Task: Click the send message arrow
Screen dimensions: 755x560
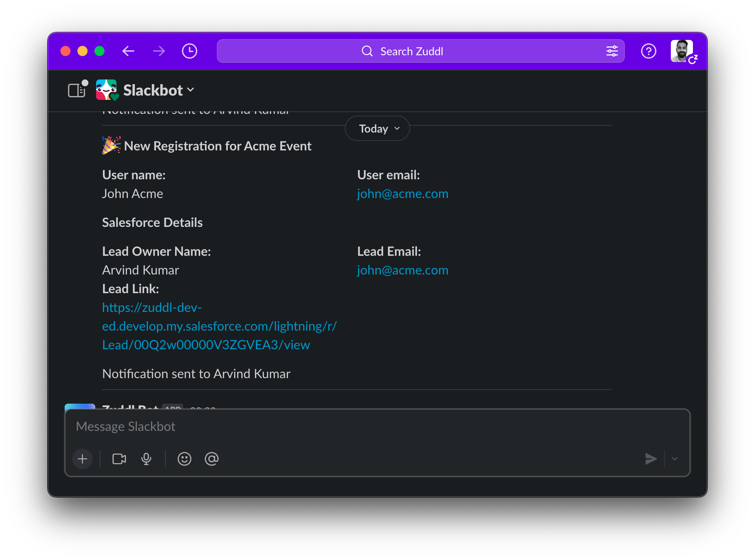Action: [x=650, y=459]
